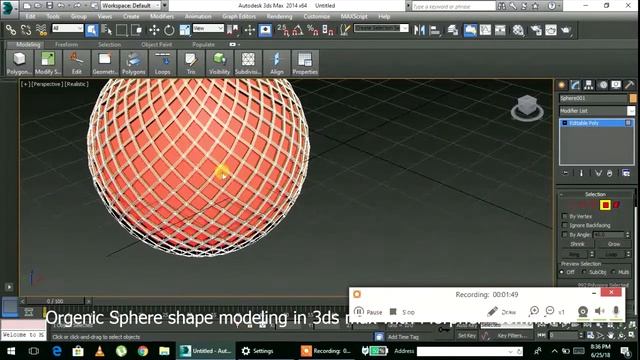
Task: Select Polygon sub-object level icon
Action: pyautogui.click(x=605, y=205)
